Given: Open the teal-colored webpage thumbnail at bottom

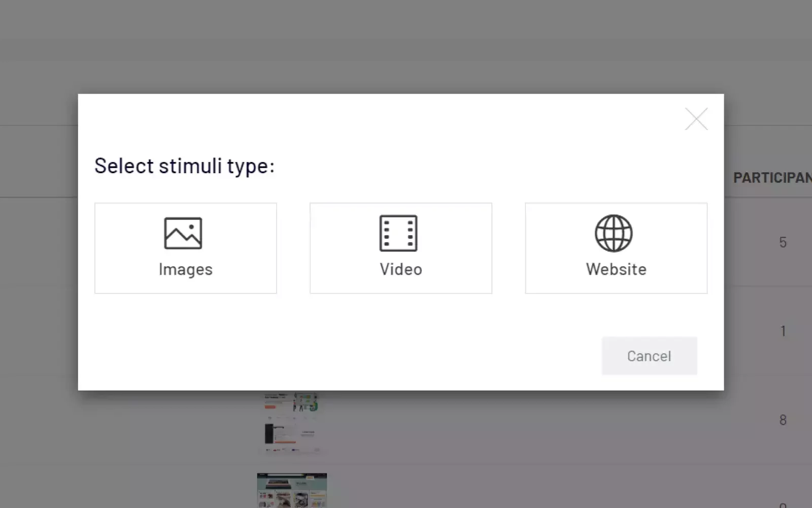Looking at the screenshot, I should click(292, 490).
